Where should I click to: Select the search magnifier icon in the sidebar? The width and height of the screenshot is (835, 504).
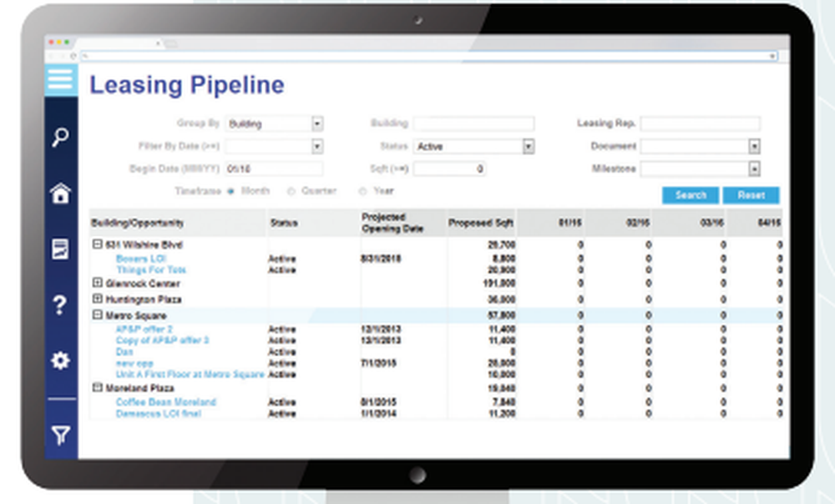coord(59,136)
